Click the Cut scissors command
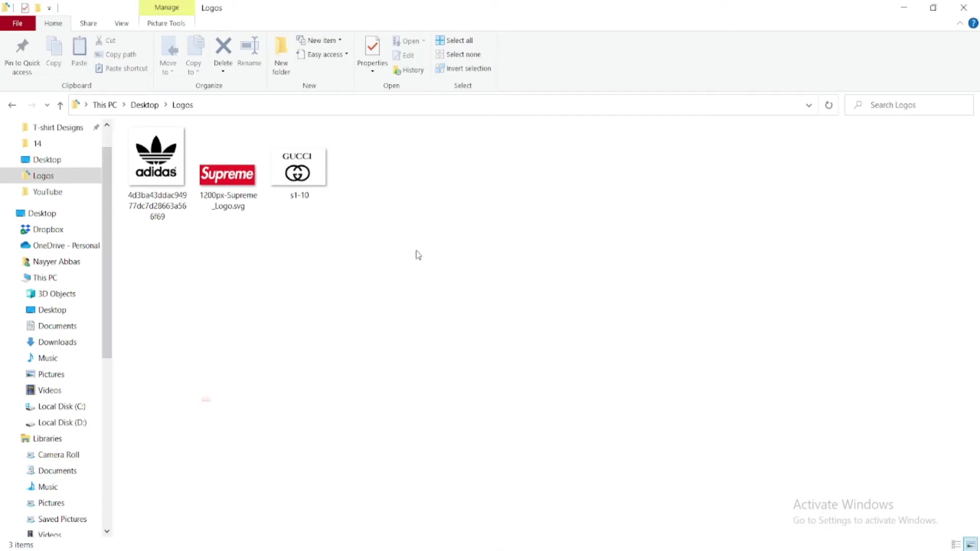Image resolution: width=980 pixels, height=551 pixels. click(x=106, y=40)
